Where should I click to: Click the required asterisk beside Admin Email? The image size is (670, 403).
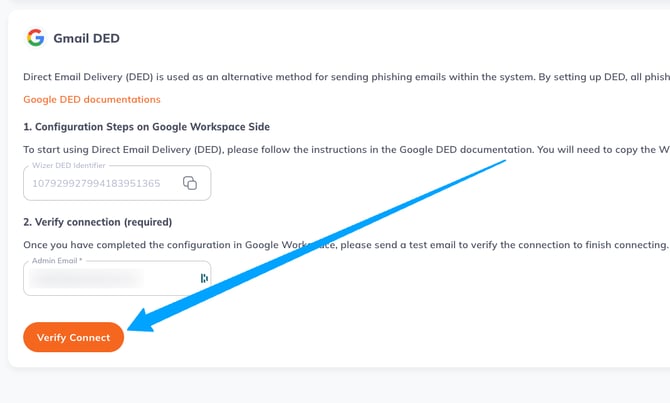coord(82,260)
